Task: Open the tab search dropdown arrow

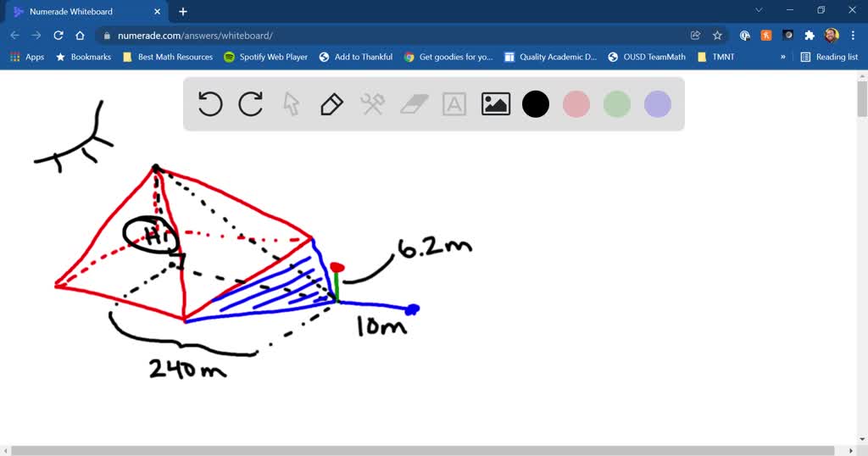Action: coord(759,11)
